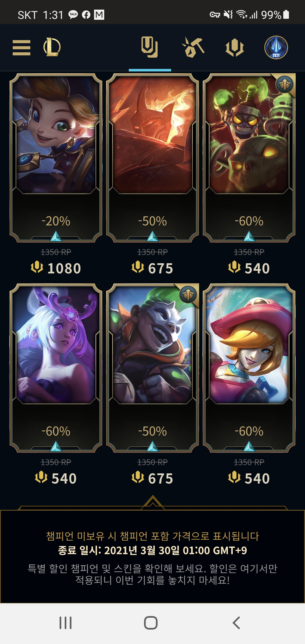Open the hamburger menu

pos(21,47)
